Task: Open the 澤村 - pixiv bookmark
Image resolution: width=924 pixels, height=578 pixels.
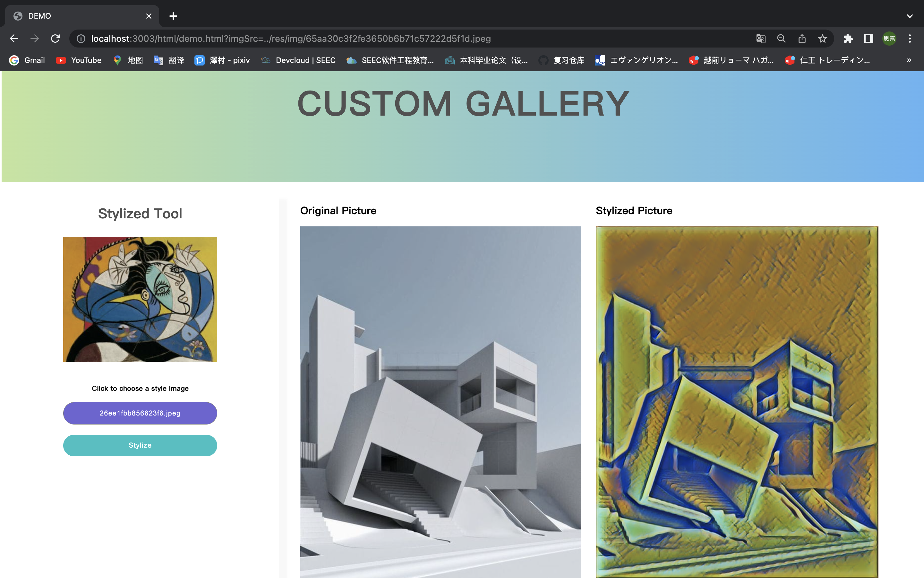Action: click(222, 60)
